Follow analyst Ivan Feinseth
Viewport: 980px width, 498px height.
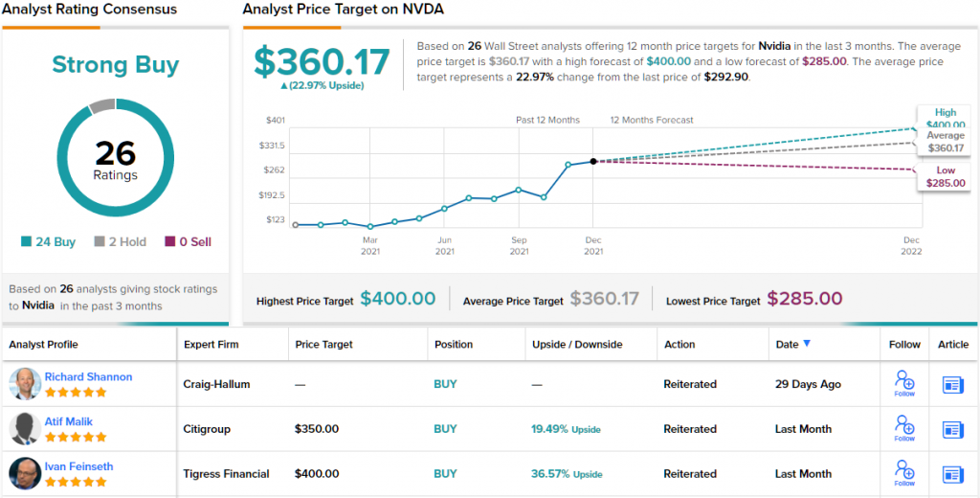pos(904,474)
